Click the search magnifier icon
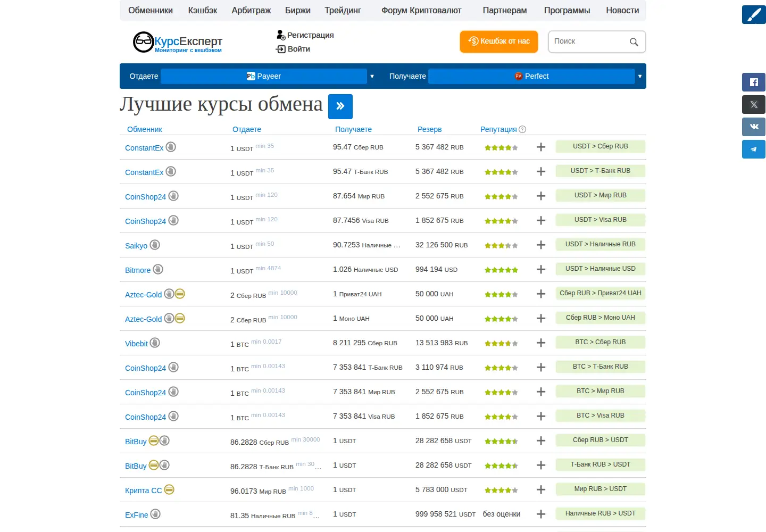Viewport: 766px width, 532px height. (x=634, y=42)
